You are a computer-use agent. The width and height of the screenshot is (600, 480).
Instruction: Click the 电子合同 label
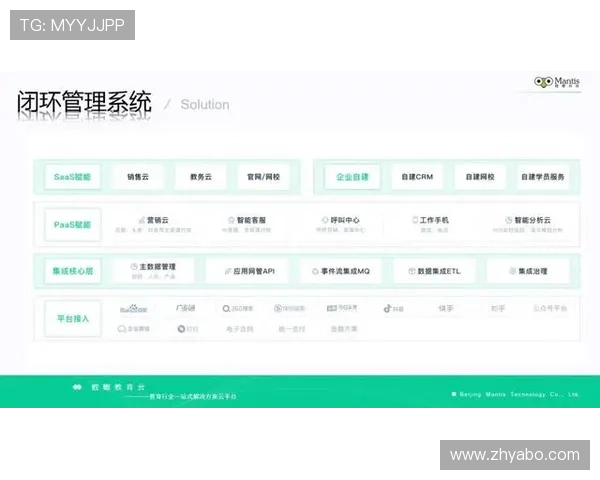[x=240, y=329]
